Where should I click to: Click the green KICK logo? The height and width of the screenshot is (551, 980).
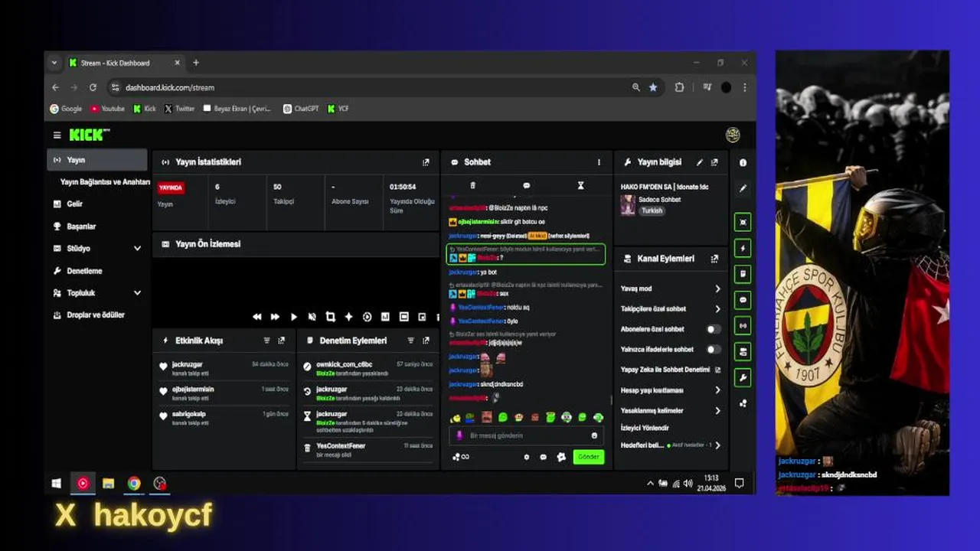pyautogui.click(x=90, y=135)
